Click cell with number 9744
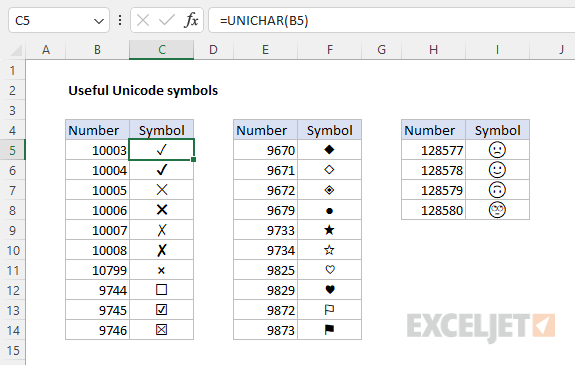The image size is (575, 365). coord(97,290)
